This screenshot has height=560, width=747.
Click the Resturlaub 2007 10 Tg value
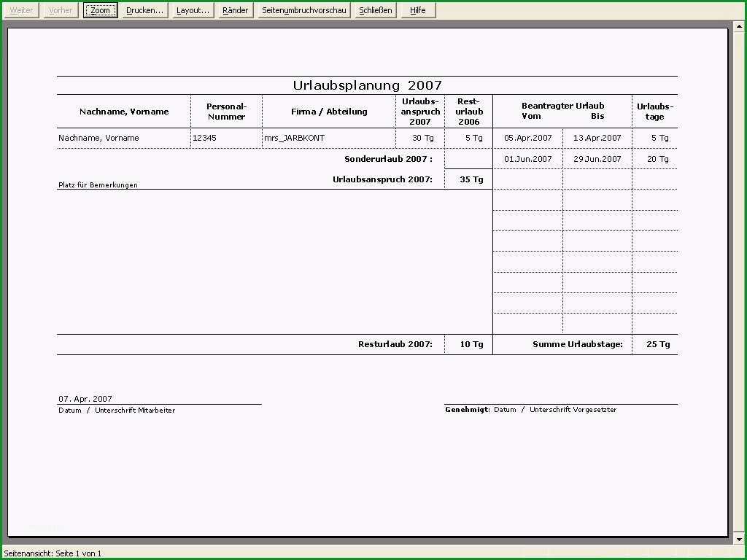coord(471,344)
